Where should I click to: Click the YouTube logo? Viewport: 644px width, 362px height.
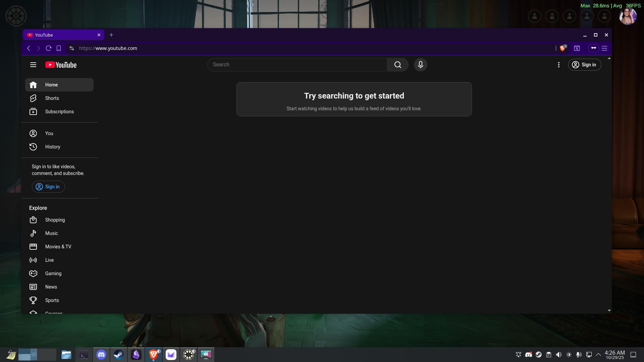point(61,65)
